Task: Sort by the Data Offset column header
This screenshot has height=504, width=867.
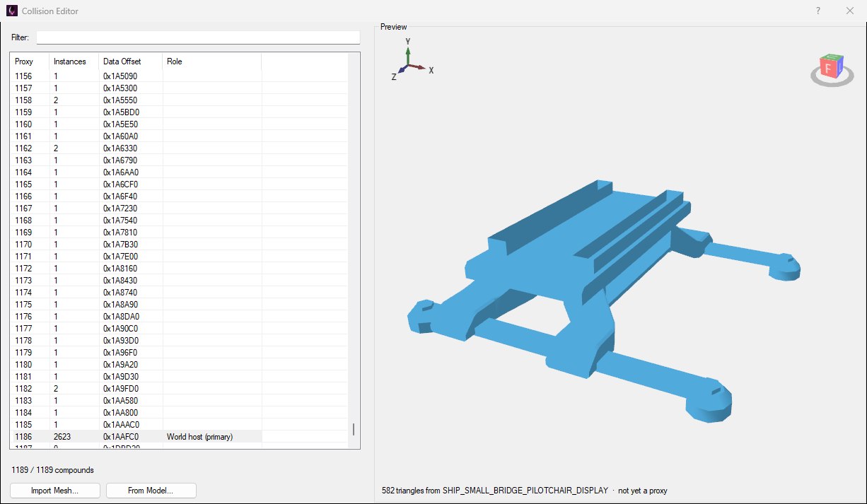Action: [x=130, y=61]
